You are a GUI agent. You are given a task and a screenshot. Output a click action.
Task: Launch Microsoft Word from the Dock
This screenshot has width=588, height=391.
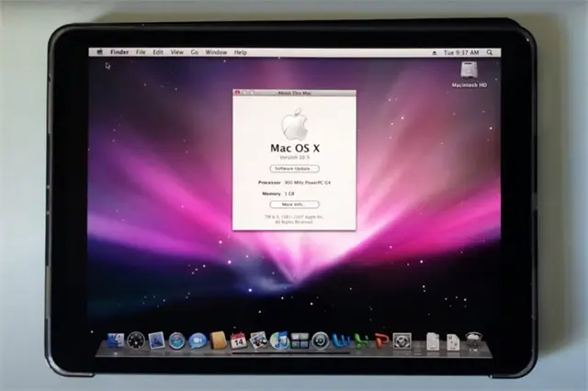341,341
